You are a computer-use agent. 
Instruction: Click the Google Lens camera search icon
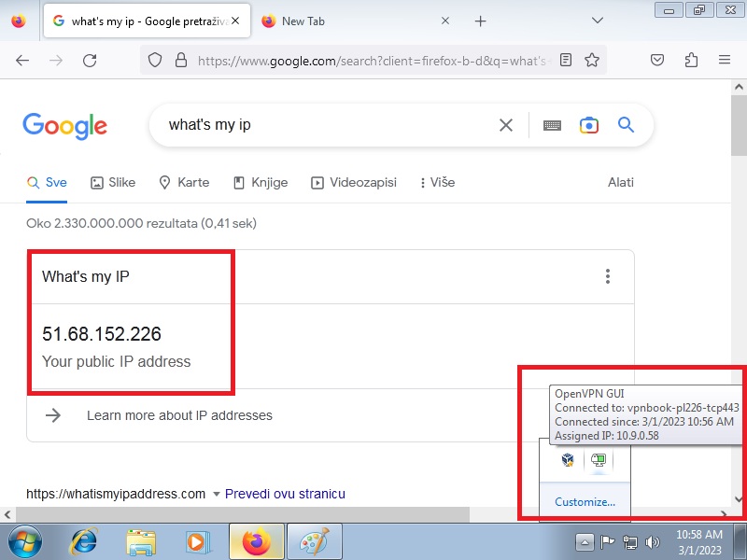pos(588,125)
